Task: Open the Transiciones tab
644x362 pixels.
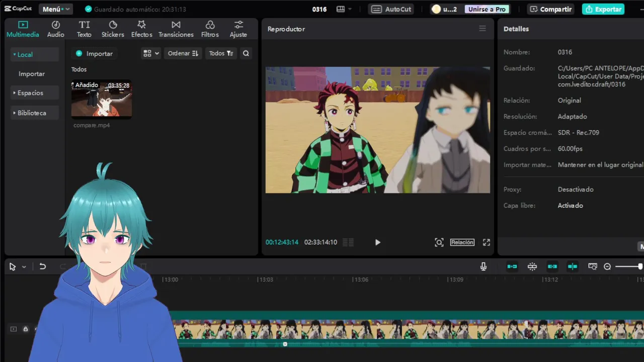Action: [176, 29]
